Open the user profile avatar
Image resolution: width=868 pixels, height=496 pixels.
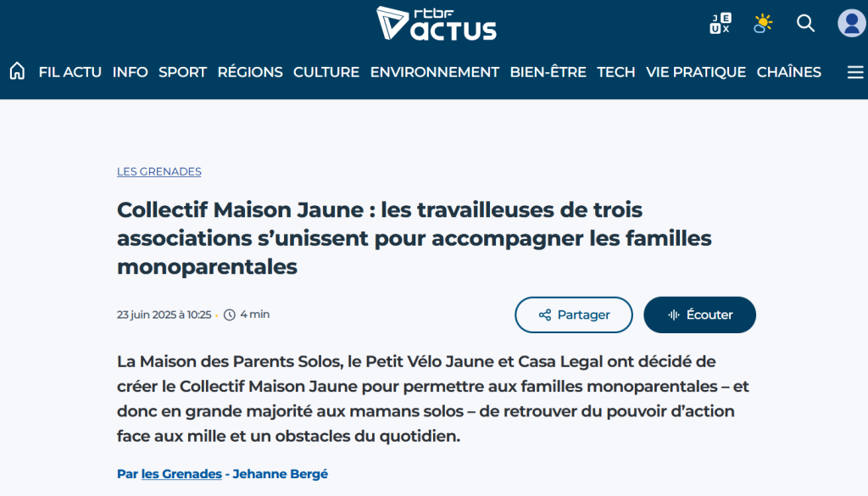point(851,24)
